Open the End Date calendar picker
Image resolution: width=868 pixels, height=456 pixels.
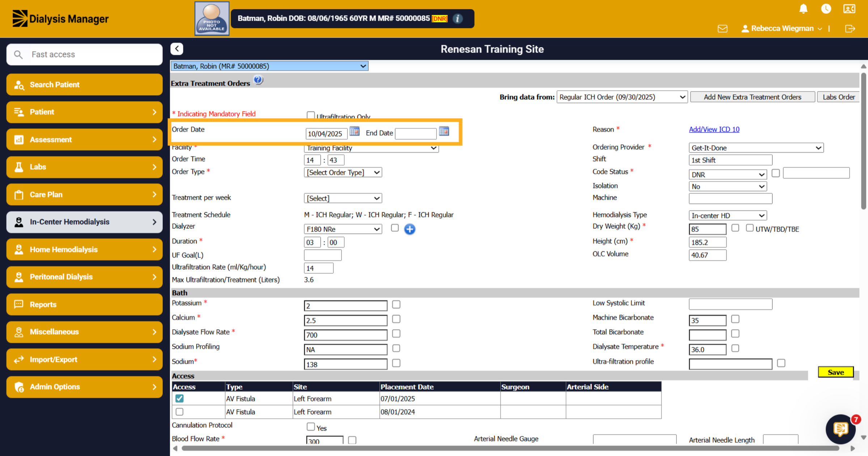tap(444, 131)
